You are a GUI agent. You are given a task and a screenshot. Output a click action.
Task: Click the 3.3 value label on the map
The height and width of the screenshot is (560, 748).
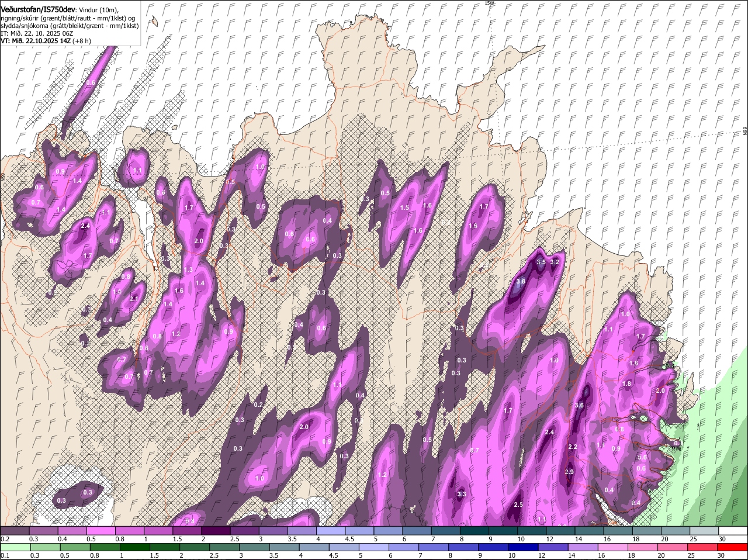tap(462, 495)
